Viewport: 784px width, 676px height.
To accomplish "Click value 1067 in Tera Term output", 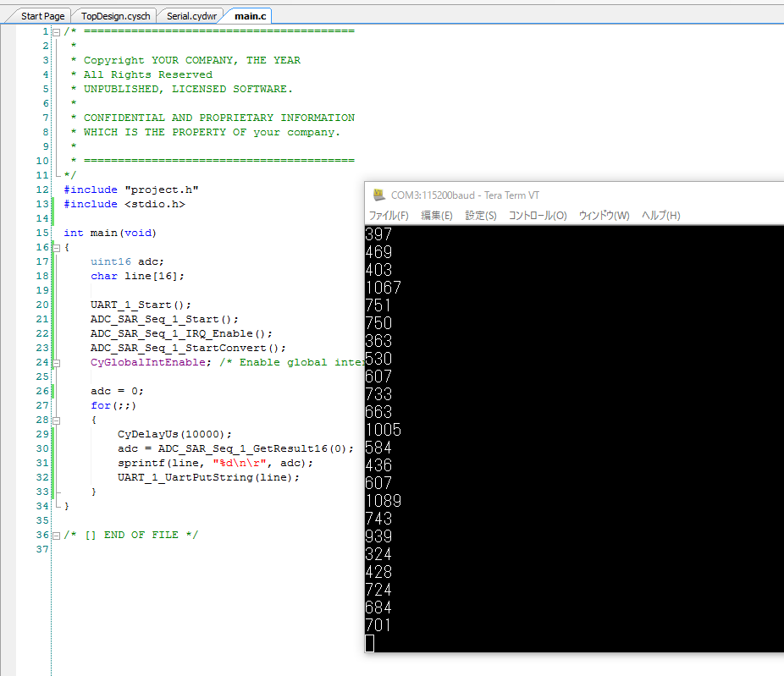I will 383,288.
